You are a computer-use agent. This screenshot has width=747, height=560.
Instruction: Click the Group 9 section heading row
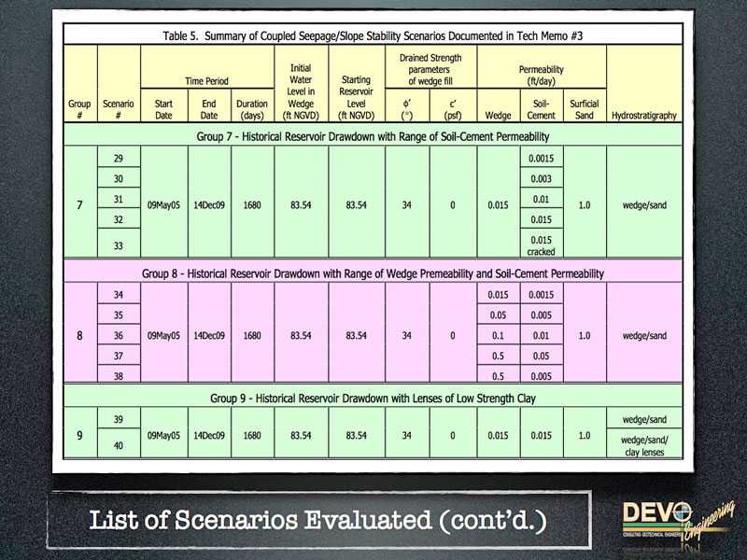pyautogui.click(x=373, y=399)
